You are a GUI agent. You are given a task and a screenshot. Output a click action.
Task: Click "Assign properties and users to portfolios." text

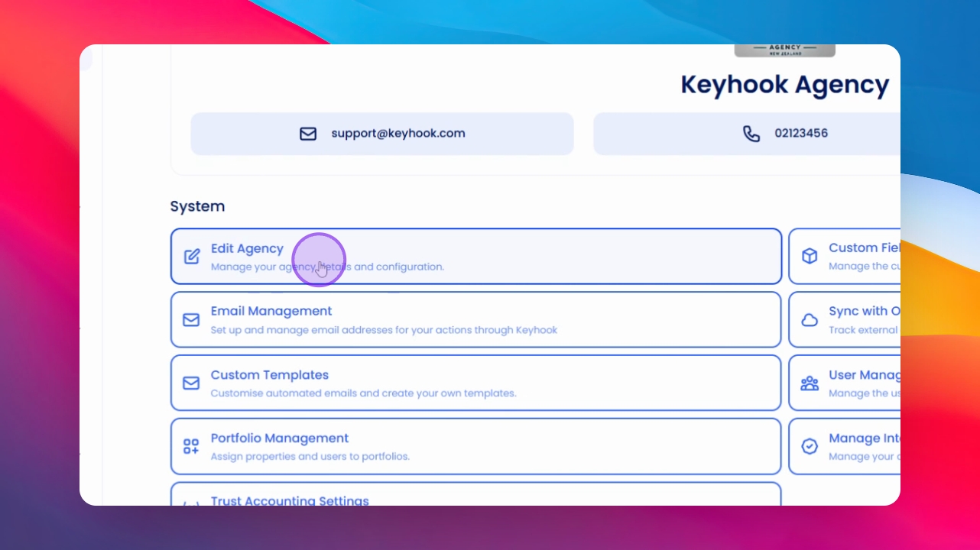310,457
